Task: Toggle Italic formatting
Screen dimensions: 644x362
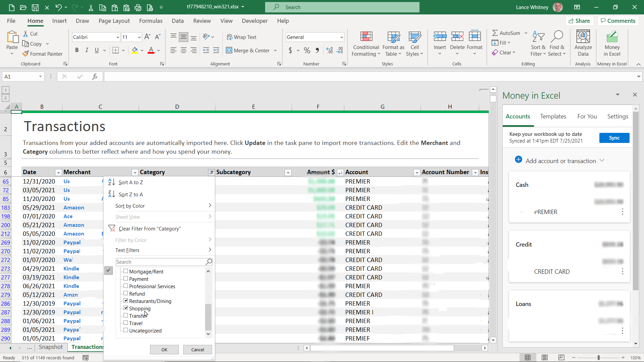Action: (x=87, y=50)
